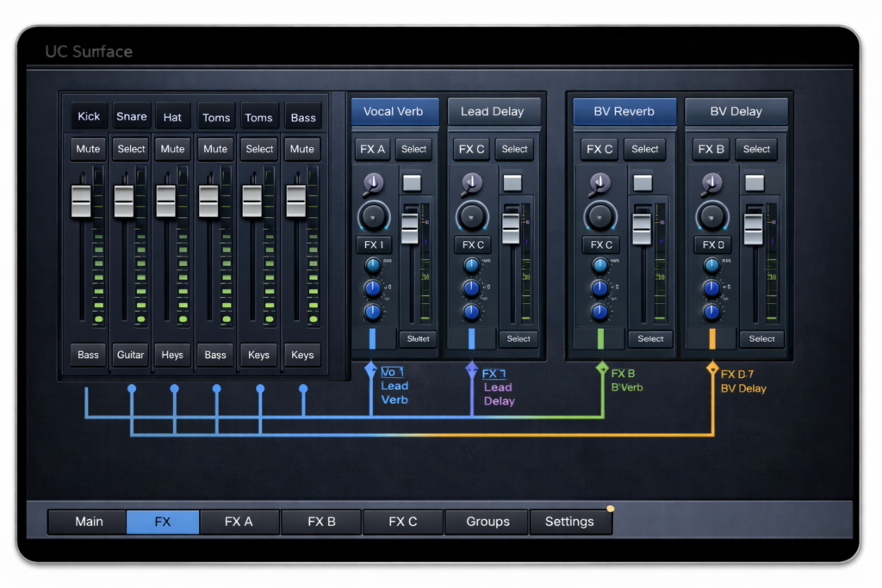The image size is (882, 588).
Task: Click the green diamond marker for BV Verb
Action: tap(600, 368)
